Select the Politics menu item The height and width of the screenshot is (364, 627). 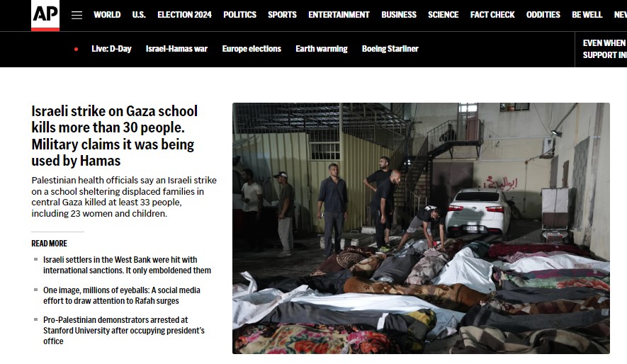tap(239, 15)
